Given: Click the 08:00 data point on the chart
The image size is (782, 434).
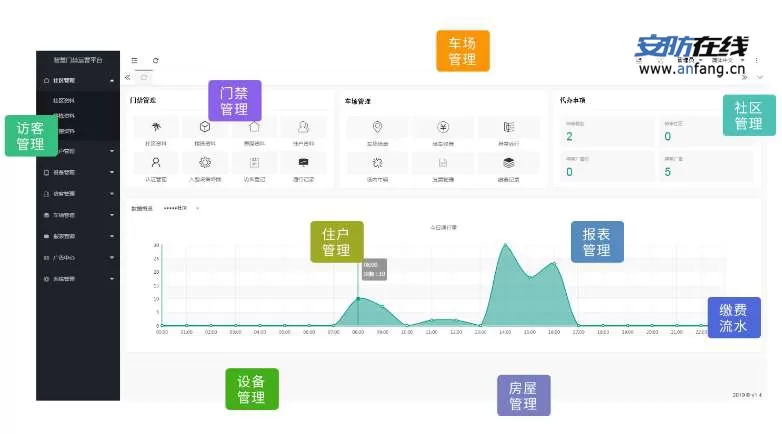Looking at the screenshot, I should point(358,298).
